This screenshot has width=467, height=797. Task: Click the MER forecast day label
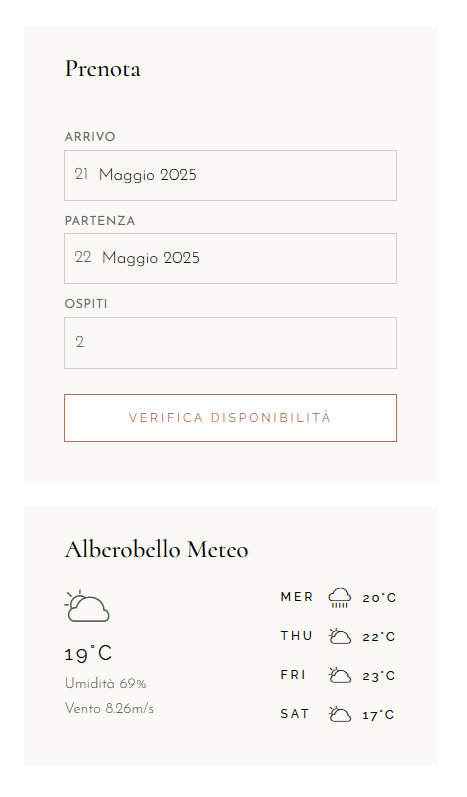pyautogui.click(x=297, y=597)
